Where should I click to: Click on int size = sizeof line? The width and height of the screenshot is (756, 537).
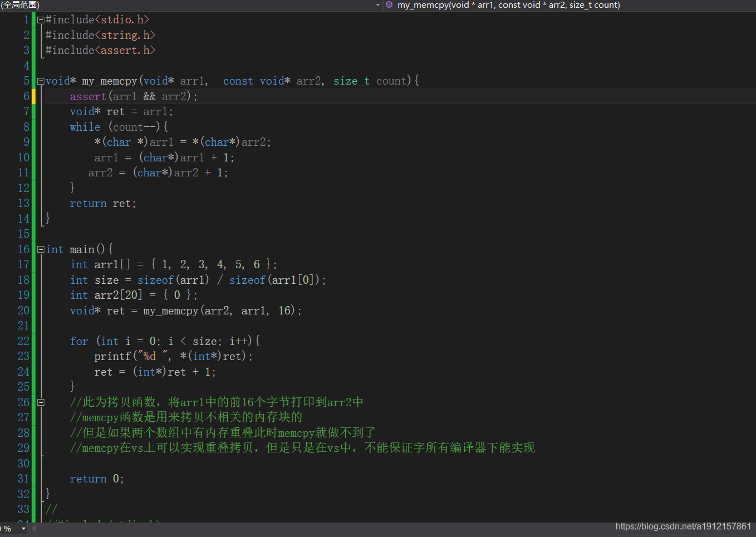198,280
